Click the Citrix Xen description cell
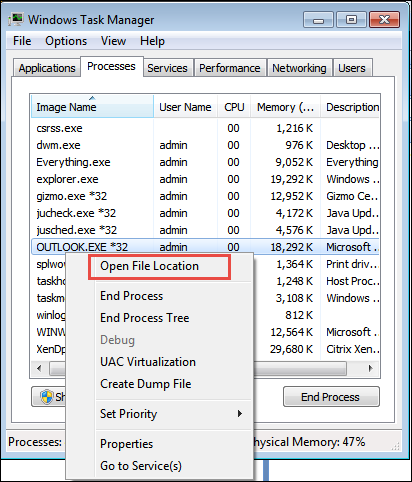This screenshot has width=412, height=482. click(353, 349)
